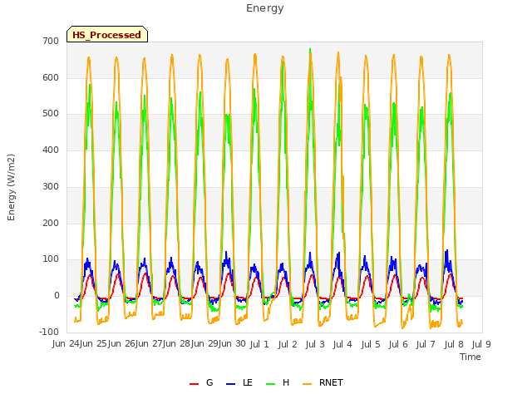This screenshot has height=399, width=532.
Task: Click the Jul 5 date tick label
Action: click(371, 344)
